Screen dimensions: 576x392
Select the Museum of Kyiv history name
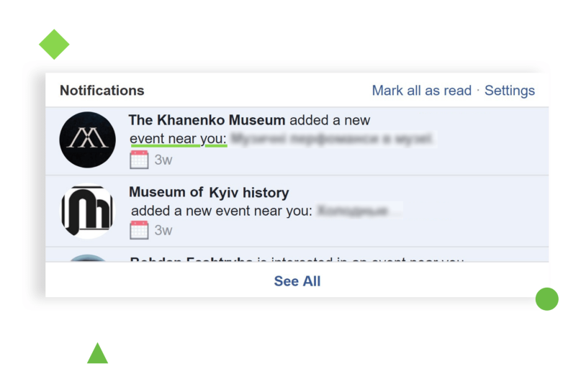click(x=209, y=193)
